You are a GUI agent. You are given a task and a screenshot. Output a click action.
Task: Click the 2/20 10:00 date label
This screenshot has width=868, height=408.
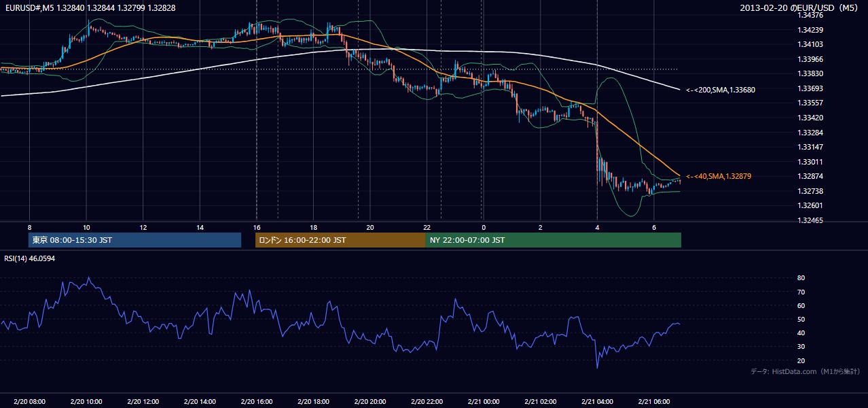[x=86, y=402]
